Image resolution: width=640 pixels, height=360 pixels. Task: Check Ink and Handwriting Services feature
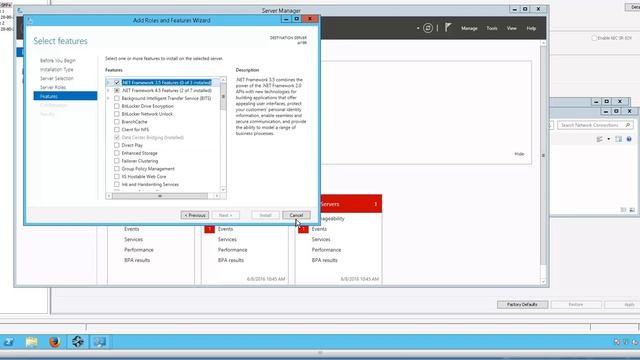pos(117,184)
